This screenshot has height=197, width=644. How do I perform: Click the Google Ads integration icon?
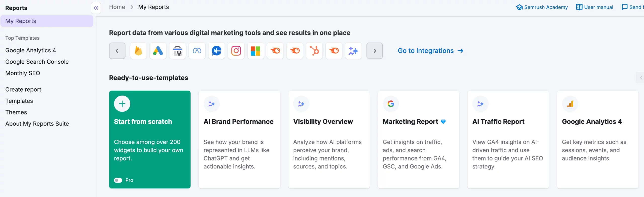click(158, 51)
